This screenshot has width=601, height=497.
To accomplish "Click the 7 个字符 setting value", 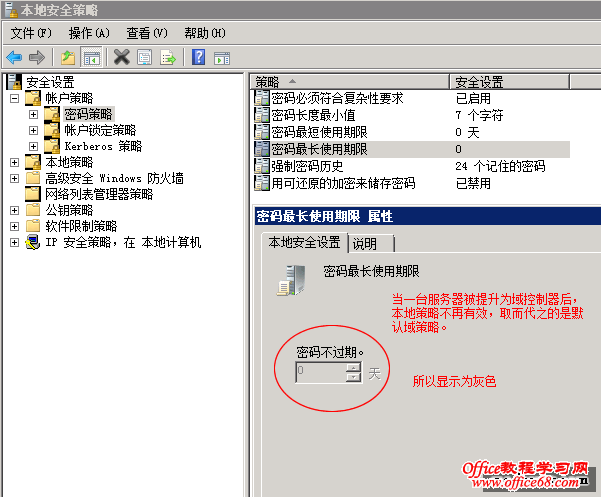I will pyautogui.click(x=479, y=115).
